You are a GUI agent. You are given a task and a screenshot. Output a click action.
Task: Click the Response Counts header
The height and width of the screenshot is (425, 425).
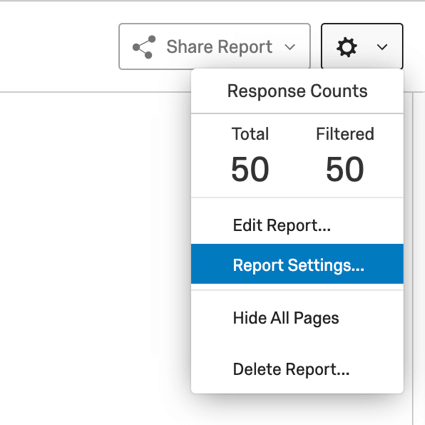[297, 91]
